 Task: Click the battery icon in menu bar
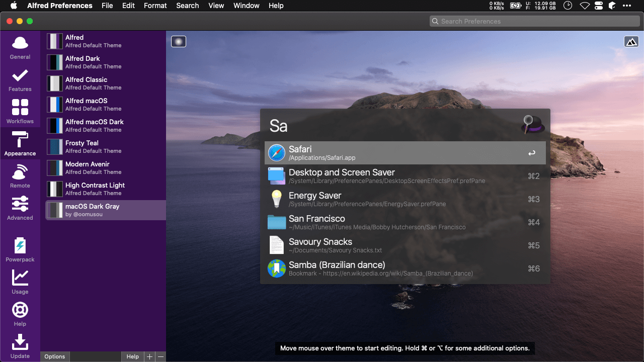pos(516,6)
